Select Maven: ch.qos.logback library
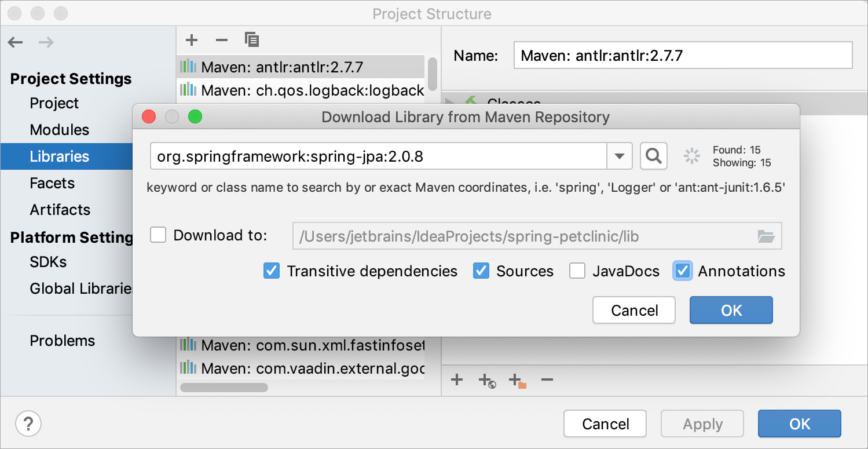The height and width of the screenshot is (449, 868). (x=301, y=90)
